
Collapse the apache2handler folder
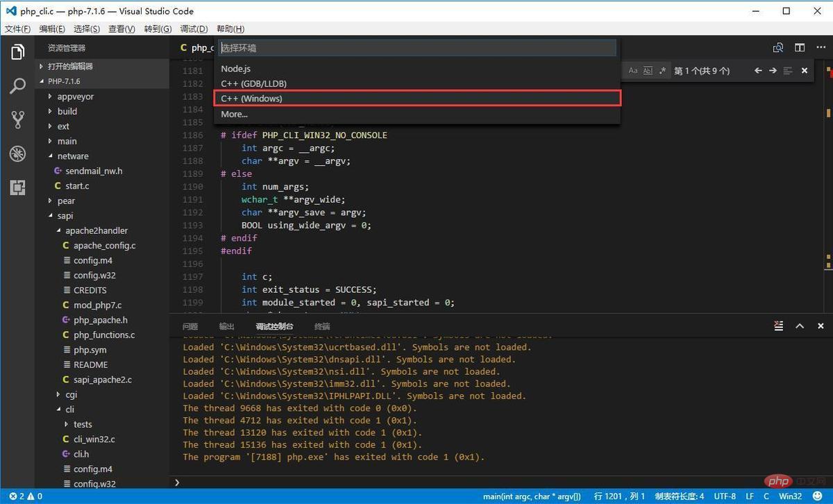102,230
